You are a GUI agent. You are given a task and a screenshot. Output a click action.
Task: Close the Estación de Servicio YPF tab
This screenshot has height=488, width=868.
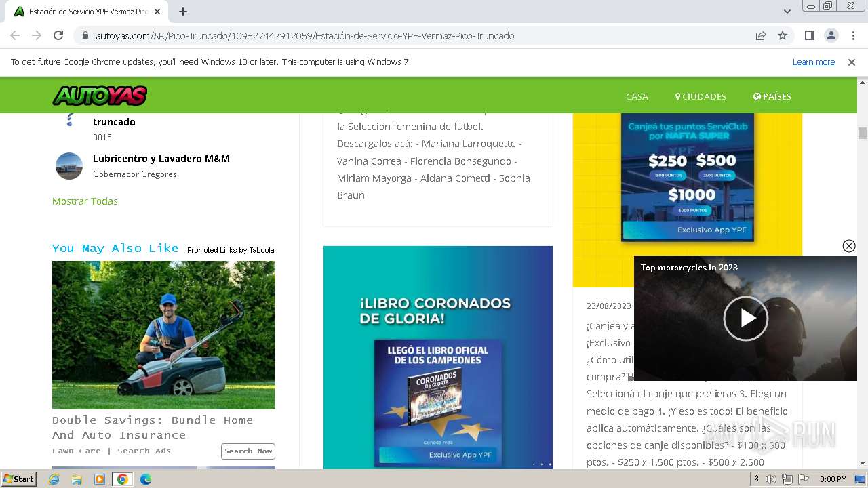pos(157,12)
